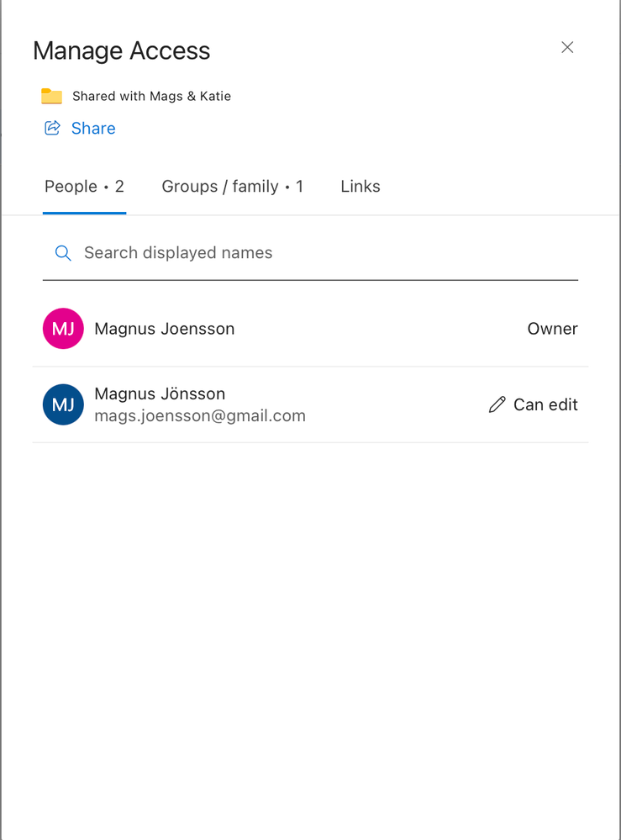Click the Shared with Mags & Katie folder name
621x840 pixels.
151,96
